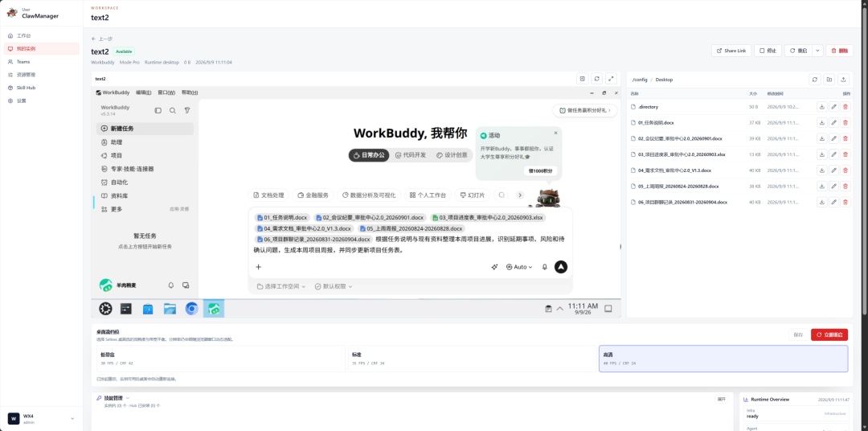The width and height of the screenshot is (868, 431).
Task: Open the 默认权限 dropdown
Action: (334, 286)
